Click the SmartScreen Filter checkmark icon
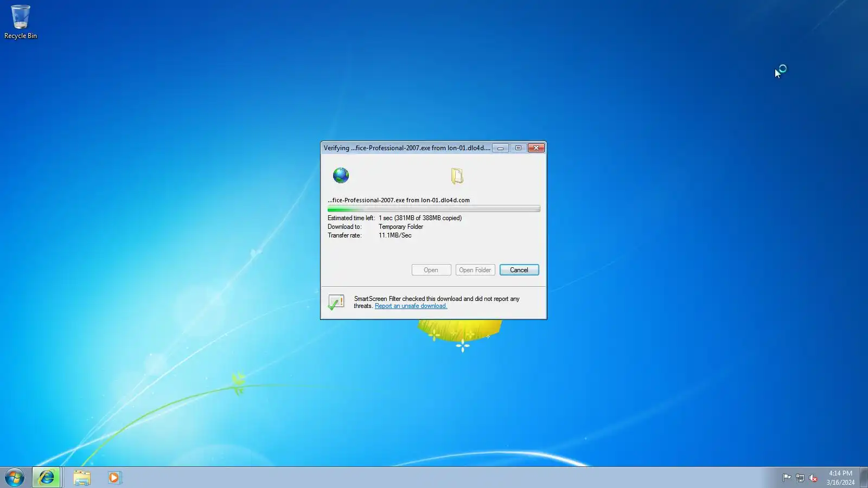The image size is (868, 488). click(x=336, y=302)
